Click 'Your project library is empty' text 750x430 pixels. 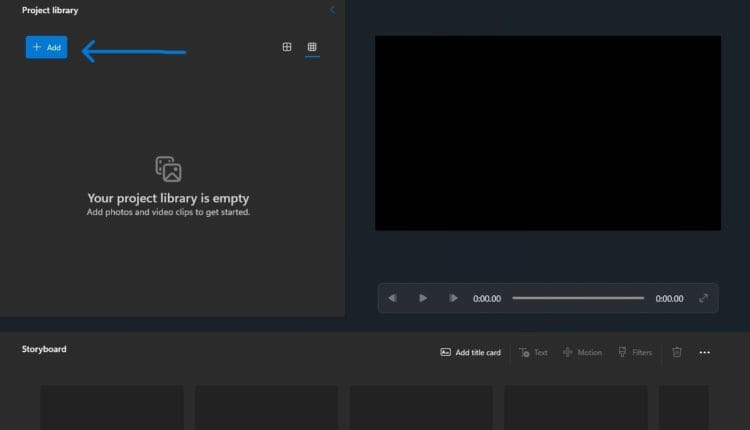(x=168, y=198)
